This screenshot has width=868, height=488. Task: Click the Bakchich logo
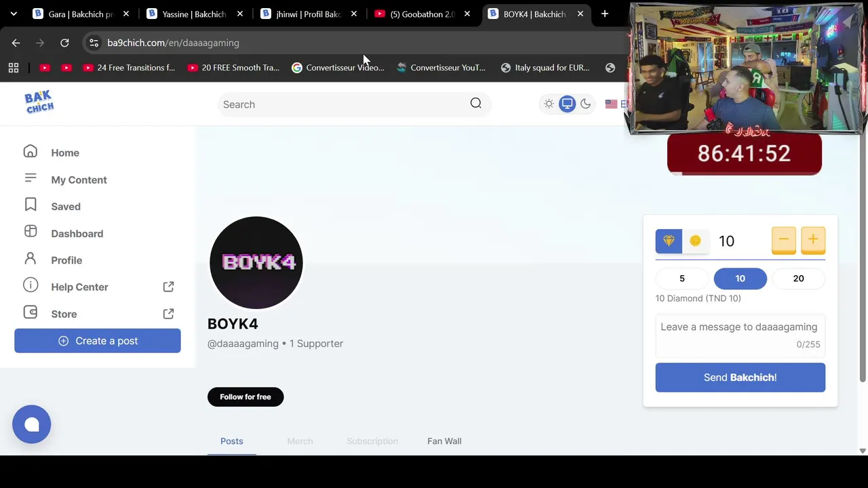coord(39,102)
